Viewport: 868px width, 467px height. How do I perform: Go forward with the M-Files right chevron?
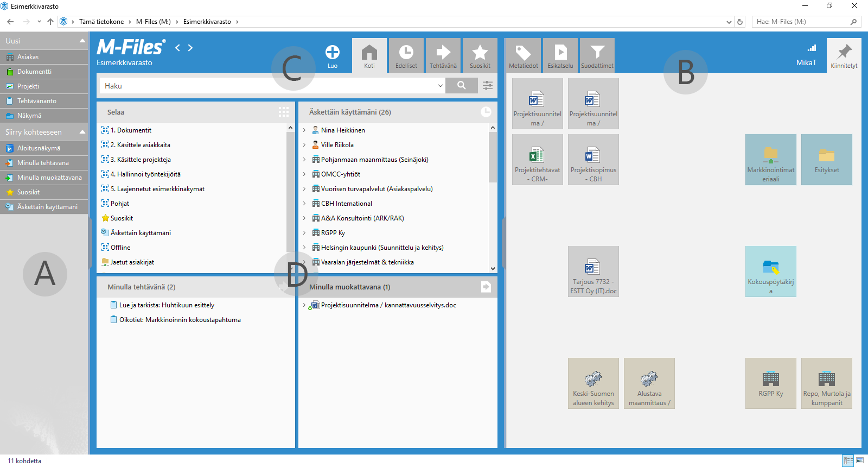coord(190,48)
